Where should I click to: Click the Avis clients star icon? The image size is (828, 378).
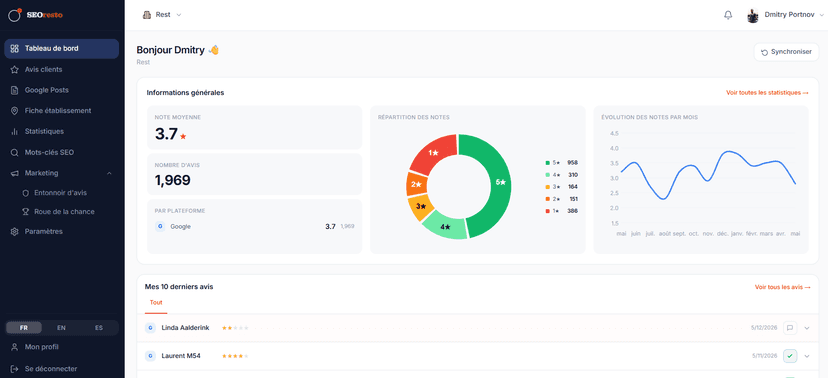[14, 69]
